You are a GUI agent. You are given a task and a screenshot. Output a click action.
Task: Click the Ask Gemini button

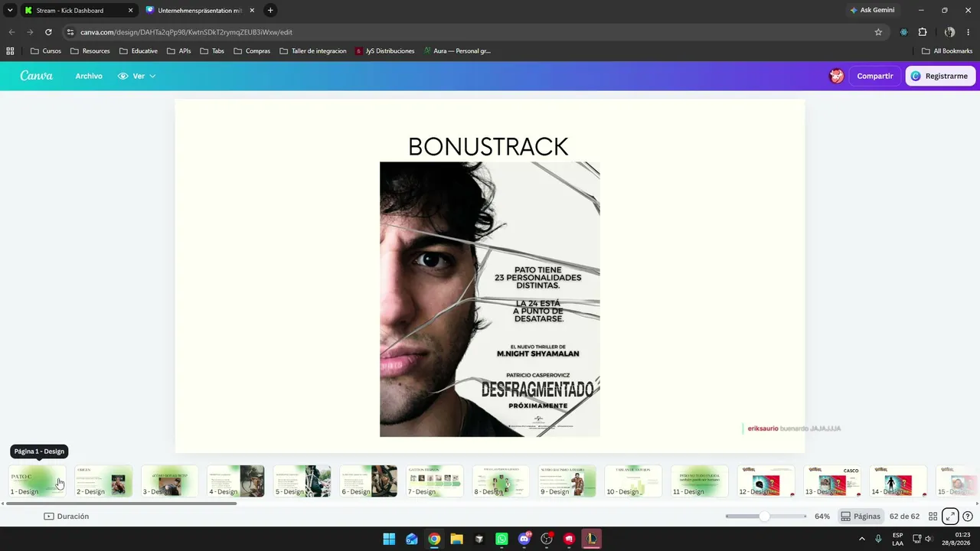click(872, 11)
